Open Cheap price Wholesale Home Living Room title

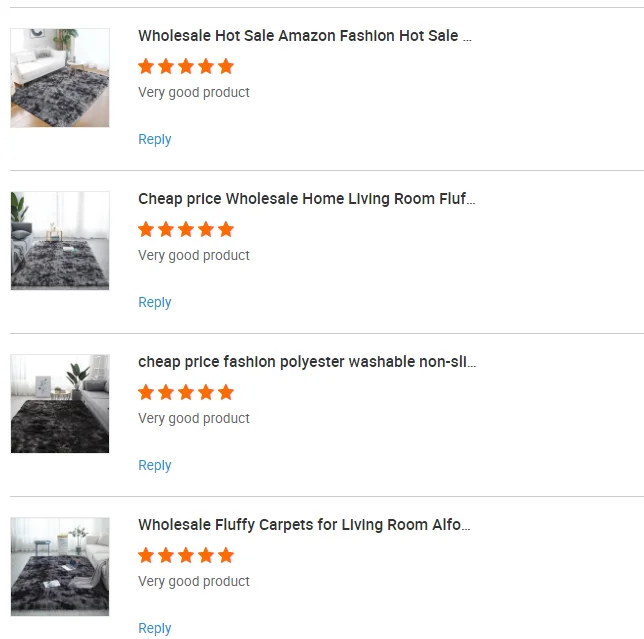(306, 199)
